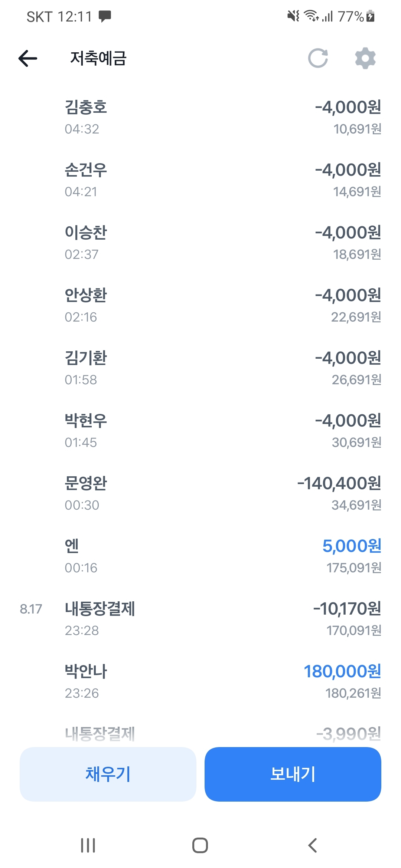View the 엔 5,000원 deposit
The height and width of the screenshot is (868, 401).
(x=200, y=556)
